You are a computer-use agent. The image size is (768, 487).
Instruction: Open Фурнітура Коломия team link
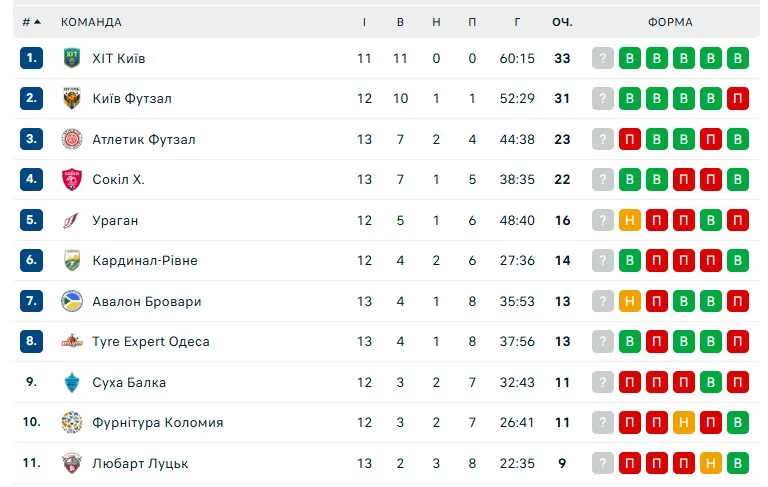coord(157,423)
